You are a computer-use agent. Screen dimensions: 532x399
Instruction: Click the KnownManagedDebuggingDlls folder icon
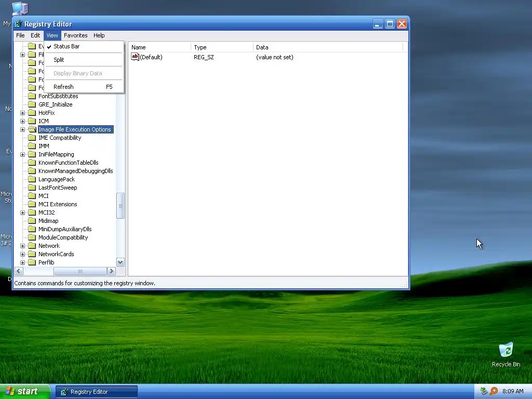(32, 171)
